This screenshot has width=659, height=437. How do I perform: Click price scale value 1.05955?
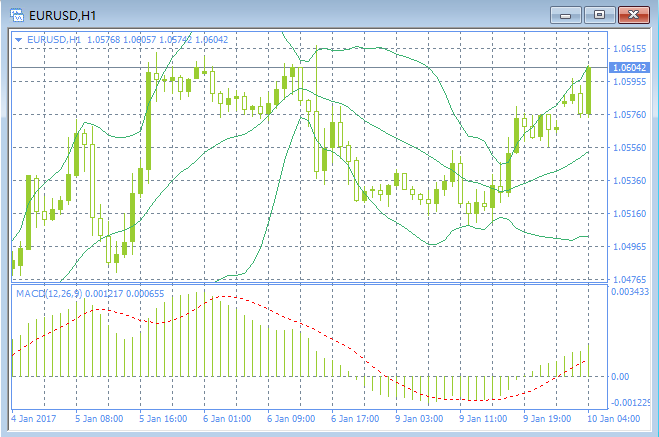[x=629, y=82]
